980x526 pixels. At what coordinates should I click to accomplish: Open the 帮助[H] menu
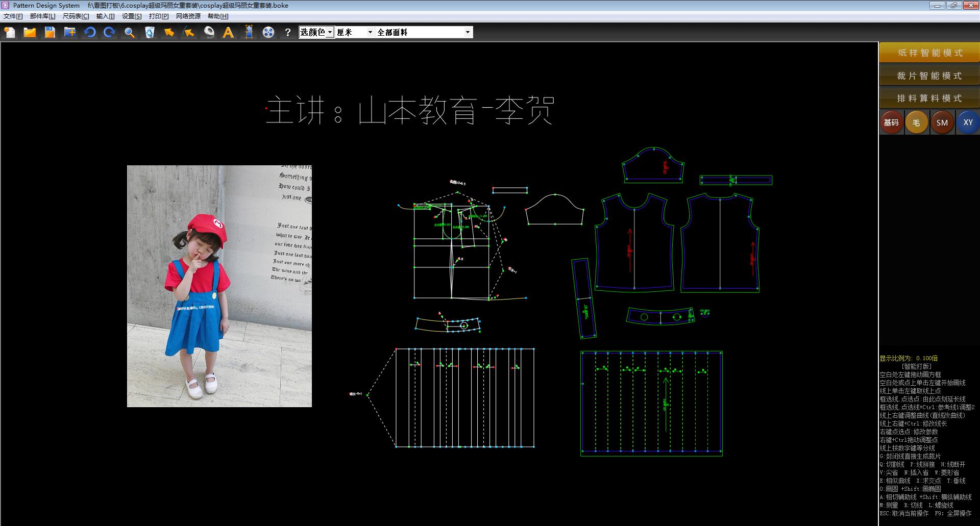coord(218,16)
